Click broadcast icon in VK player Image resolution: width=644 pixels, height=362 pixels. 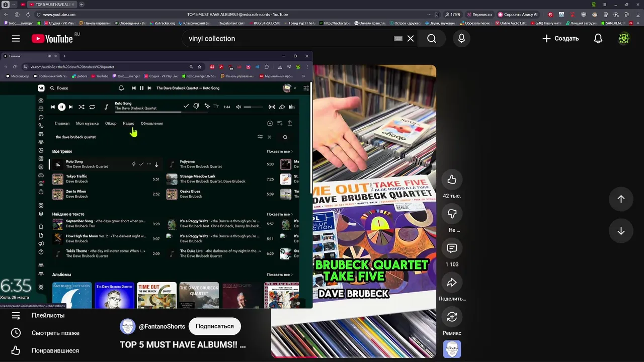click(272, 107)
